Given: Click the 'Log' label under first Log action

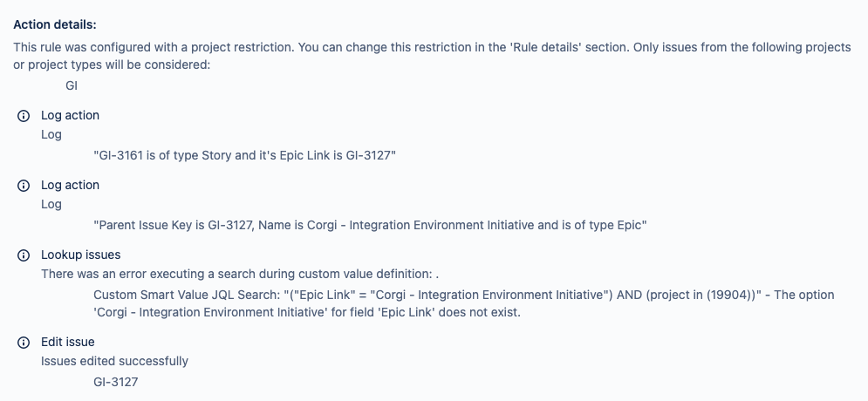Looking at the screenshot, I should click(51, 134).
